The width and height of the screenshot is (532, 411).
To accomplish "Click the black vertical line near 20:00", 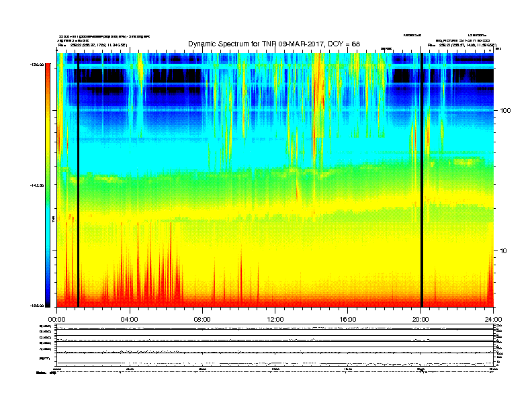I will [x=422, y=180].
